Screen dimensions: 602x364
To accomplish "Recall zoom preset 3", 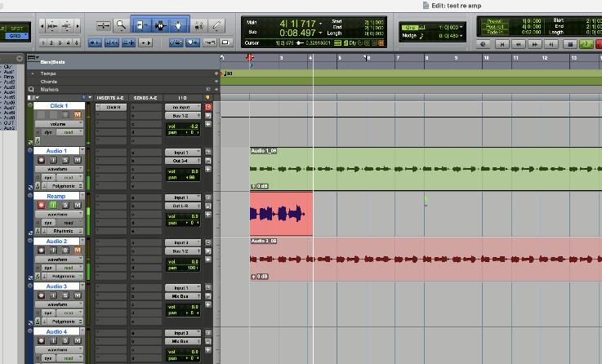I will pos(60,43).
